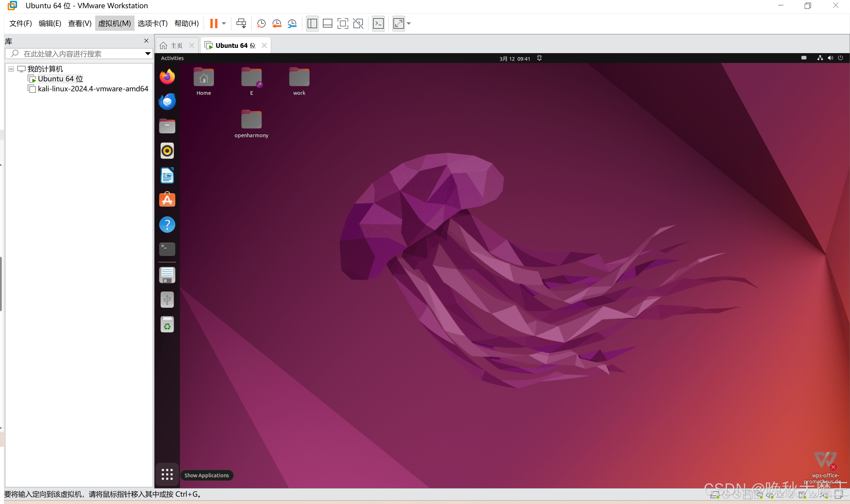Viewport: 850px width, 504px height.
Task: Click the VMware pause virtual machine button
Action: point(213,23)
